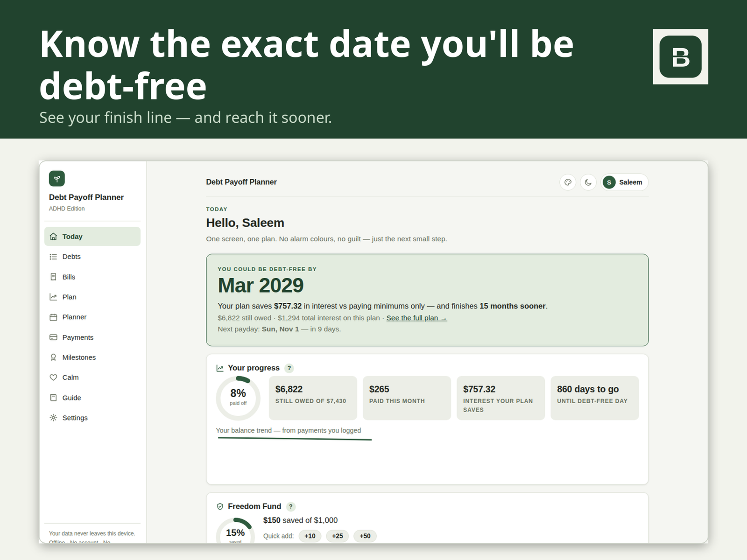Click the Hello, Saleem heading
Image resolution: width=747 pixels, height=560 pixels.
coord(245,223)
